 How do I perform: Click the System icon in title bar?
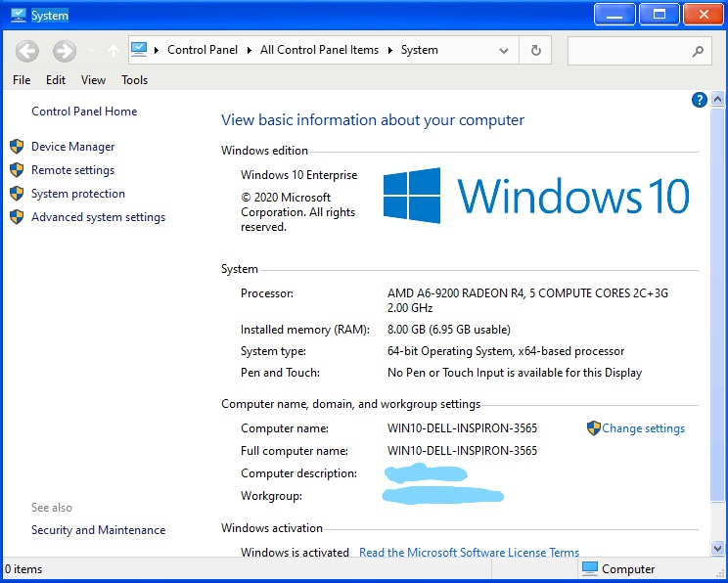click(x=19, y=15)
